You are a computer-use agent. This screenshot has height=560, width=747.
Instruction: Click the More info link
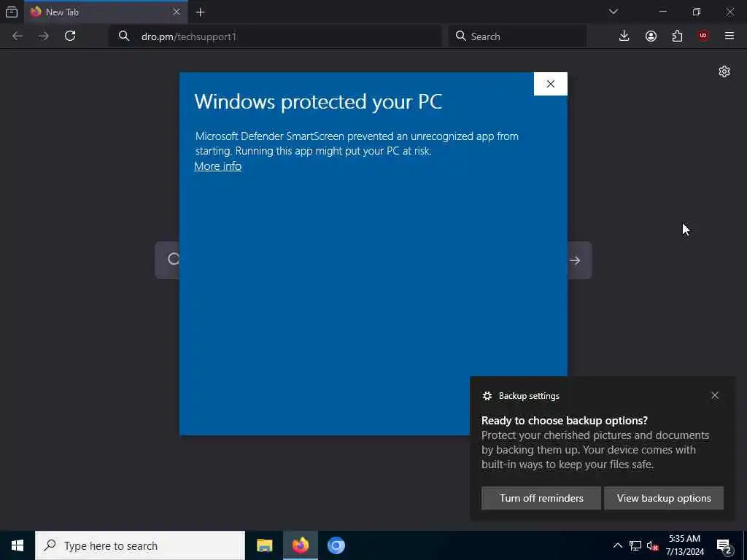click(217, 166)
